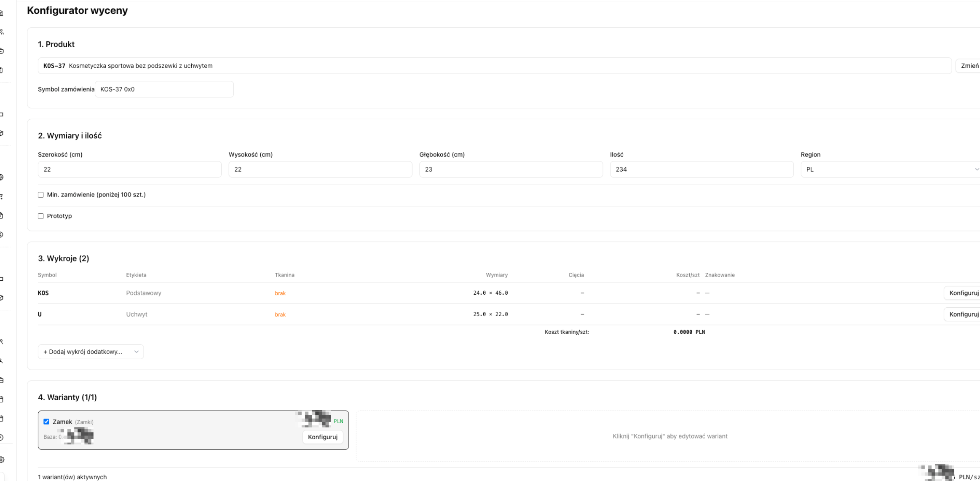The width and height of the screenshot is (980, 481).
Task: Click orange 'brak' in the U row
Action: (x=280, y=314)
